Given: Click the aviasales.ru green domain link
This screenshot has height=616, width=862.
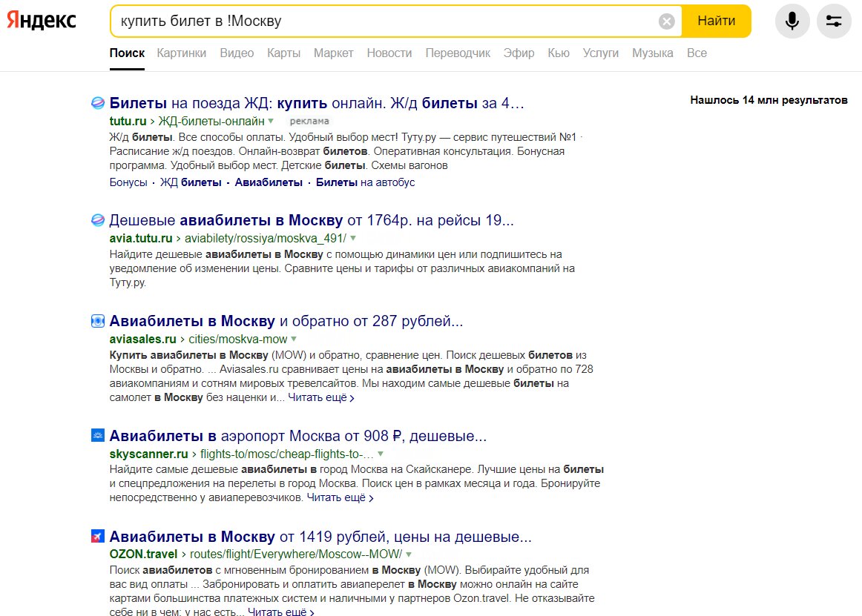Looking at the screenshot, I should click(143, 339).
